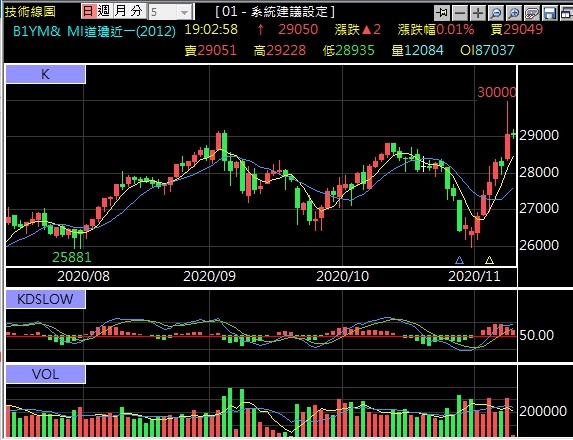The width and height of the screenshot is (573, 440).
Task: Open the K indicator panel label
Action: pyautogui.click(x=45, y=75)
